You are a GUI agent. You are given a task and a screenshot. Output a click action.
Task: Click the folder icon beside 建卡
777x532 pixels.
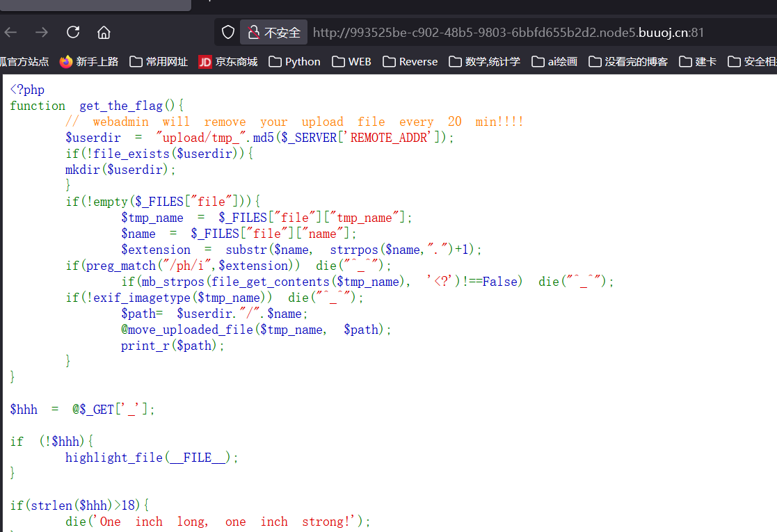pos(685,61)
